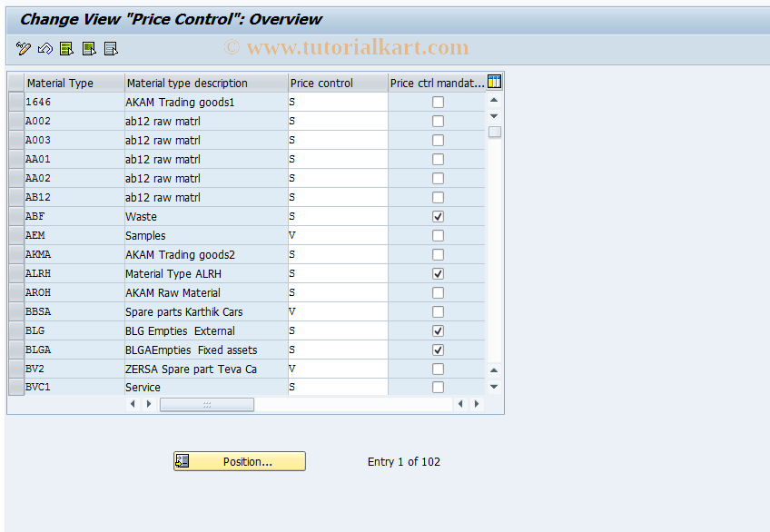770x532 pixels.
Task: Click the deselect all icon
Action: (x=111, y=48)
